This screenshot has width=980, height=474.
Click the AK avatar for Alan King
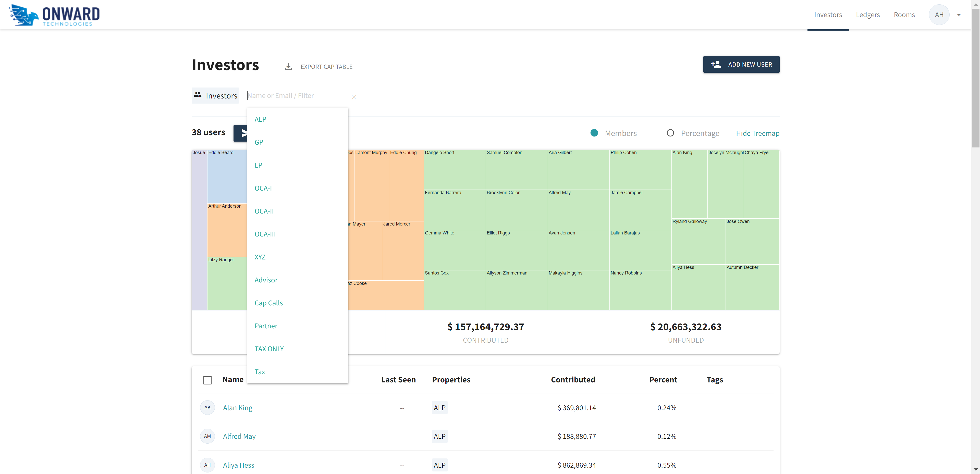click(207, 407)
